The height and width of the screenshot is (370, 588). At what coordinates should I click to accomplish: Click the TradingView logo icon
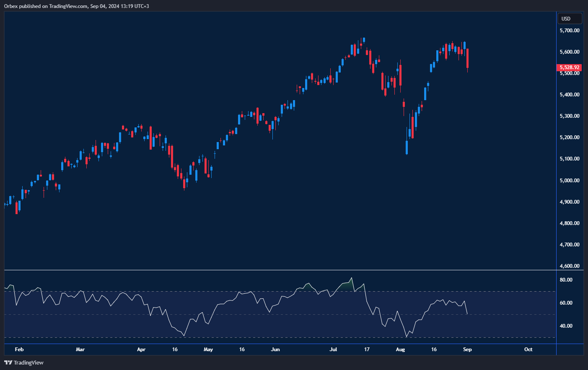[8, 362]
